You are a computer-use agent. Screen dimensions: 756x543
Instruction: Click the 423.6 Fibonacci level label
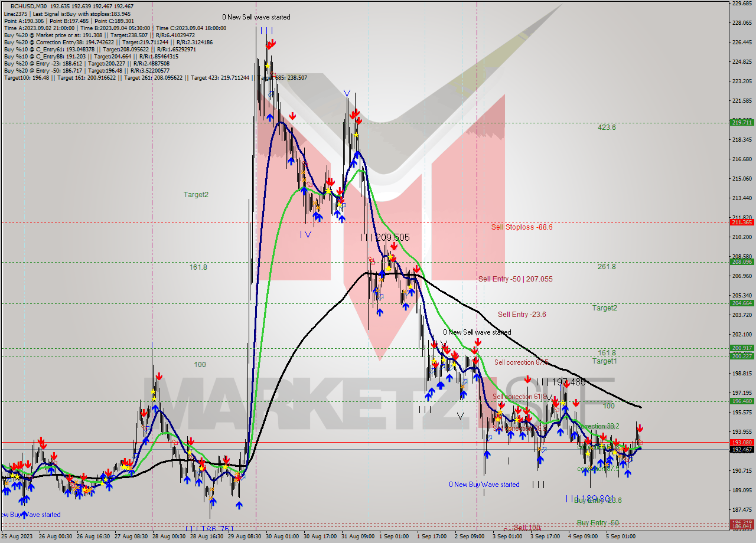pos(607,127)
